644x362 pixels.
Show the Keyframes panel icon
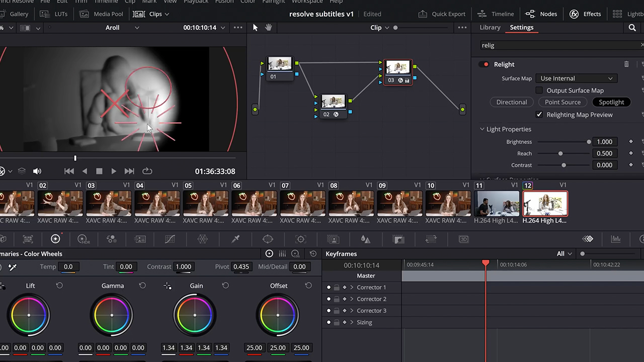coord(588,239)
